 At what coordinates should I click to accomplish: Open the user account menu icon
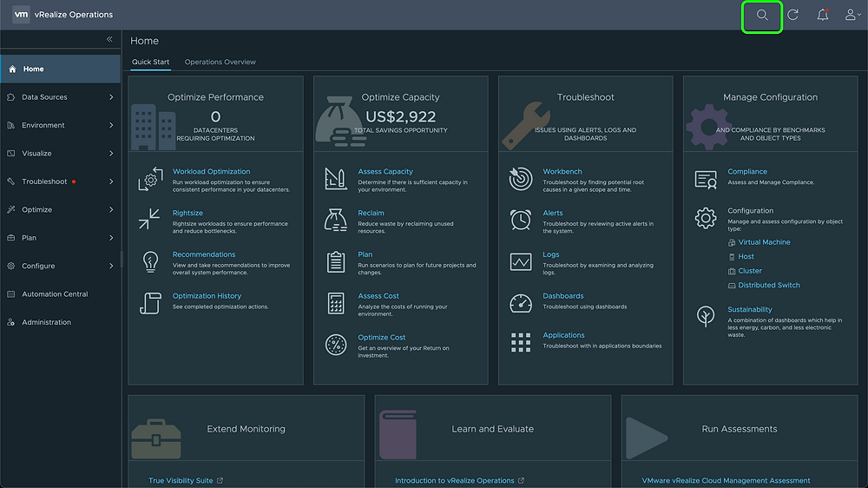(x=852, y=15)
